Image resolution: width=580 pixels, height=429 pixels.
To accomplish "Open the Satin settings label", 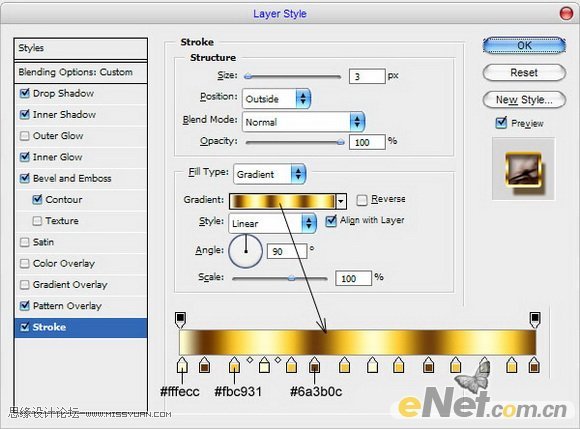I will pos(43,242).
